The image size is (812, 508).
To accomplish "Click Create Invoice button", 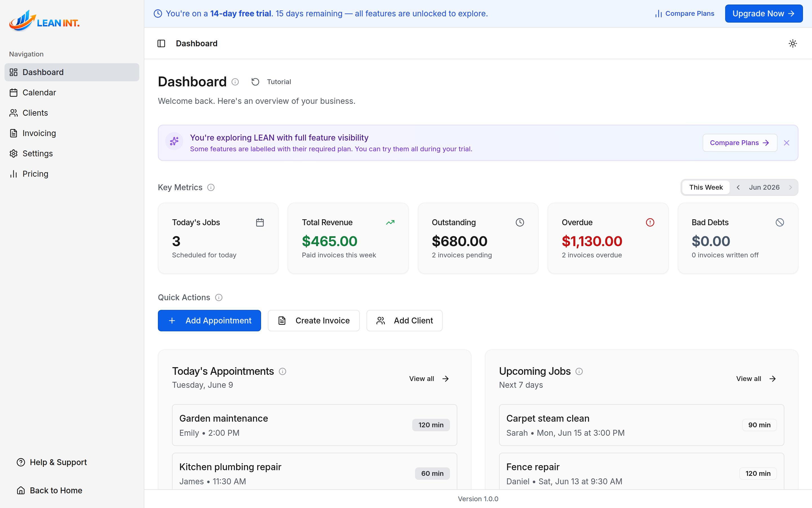I will pyautogui.click(x=314, y=321).
